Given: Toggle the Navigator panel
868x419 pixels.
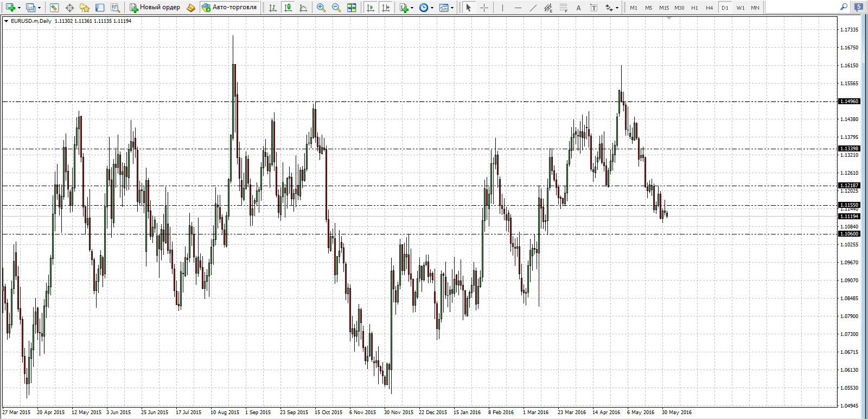Looking at the screenshot, I should (x=85, y=8).
